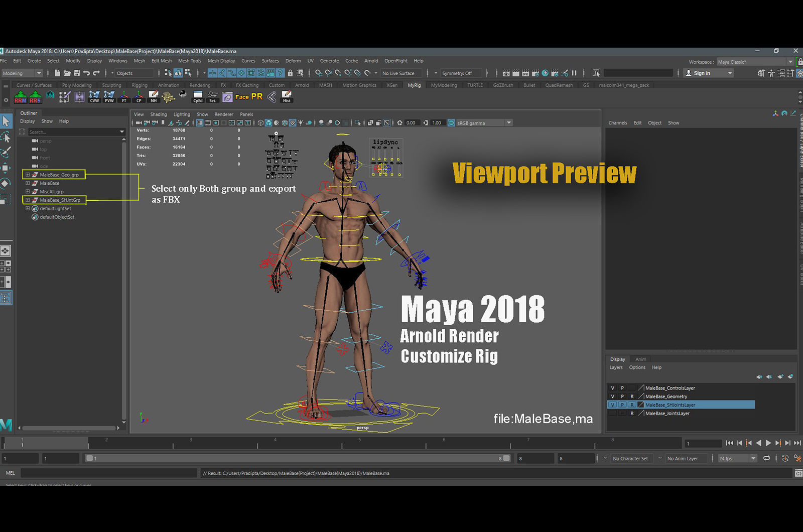The width and height of the screenshot is (803, 532).
Task: Click the CP shelf icon
Action: tap(139, 97)
